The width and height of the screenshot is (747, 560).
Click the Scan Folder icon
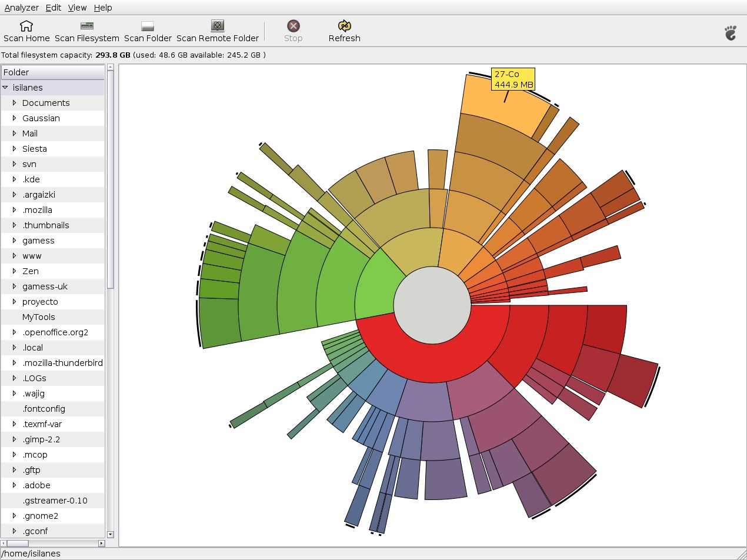(x=148, y=26)
